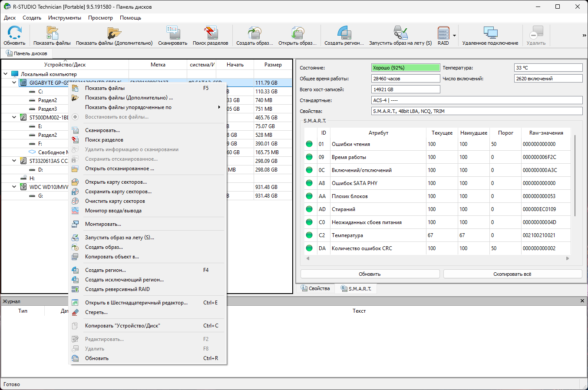Select Создать образ... context menu entry
Image resolution: width=588 pixels, height=390 pixels.
click(x=148, y=247)
